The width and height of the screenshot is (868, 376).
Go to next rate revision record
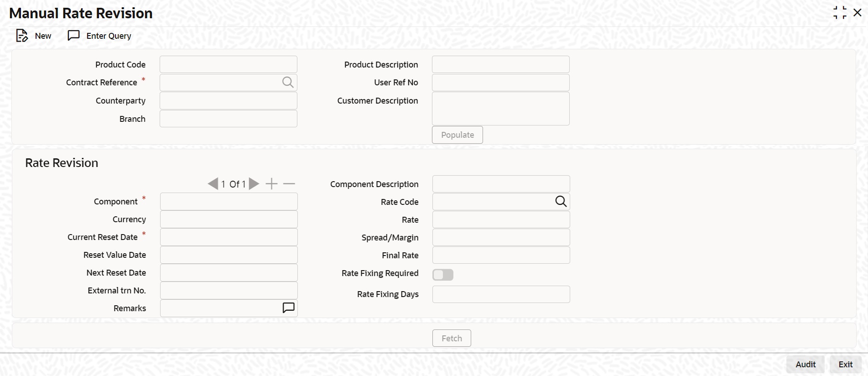click(254, 184)
